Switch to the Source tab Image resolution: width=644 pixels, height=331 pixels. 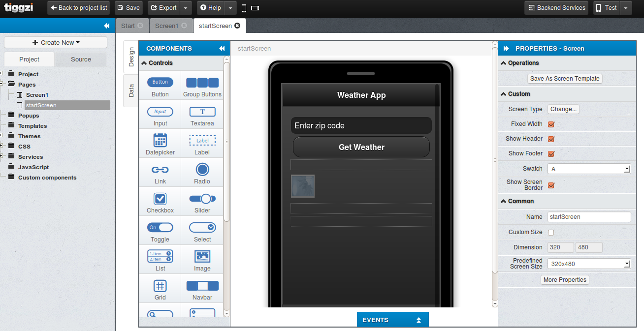tap(81, 59)
